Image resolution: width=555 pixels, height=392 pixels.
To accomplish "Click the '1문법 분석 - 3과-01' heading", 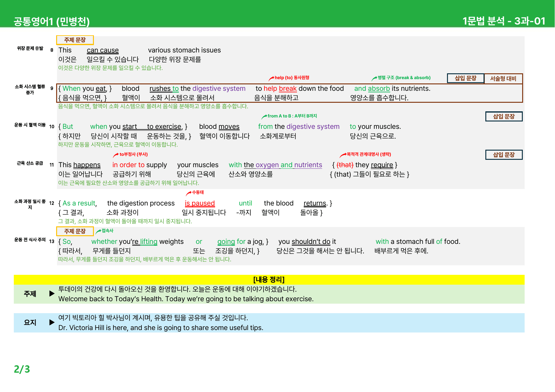I will click(504, 21).
